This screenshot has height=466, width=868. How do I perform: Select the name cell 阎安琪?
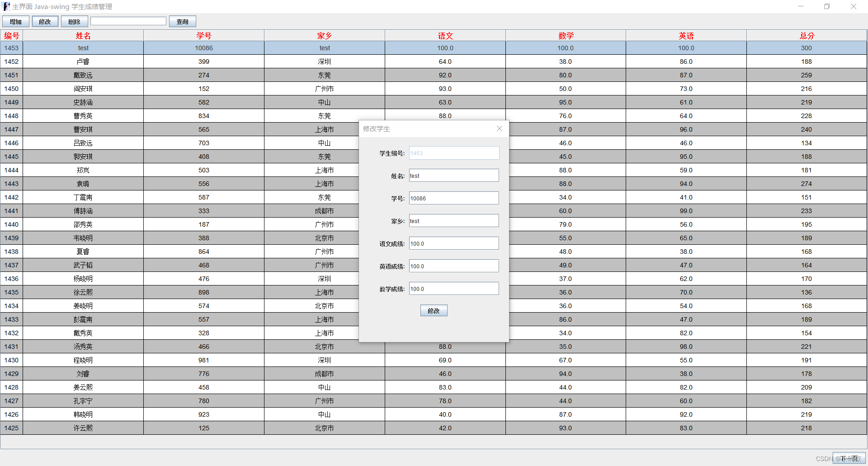pos(83,89)
